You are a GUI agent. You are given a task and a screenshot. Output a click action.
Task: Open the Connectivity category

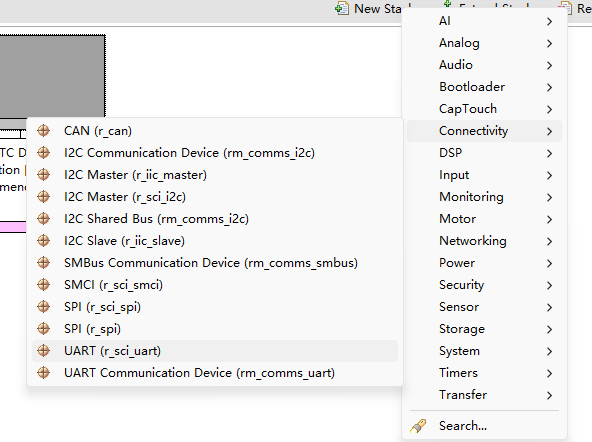point(484,131)
